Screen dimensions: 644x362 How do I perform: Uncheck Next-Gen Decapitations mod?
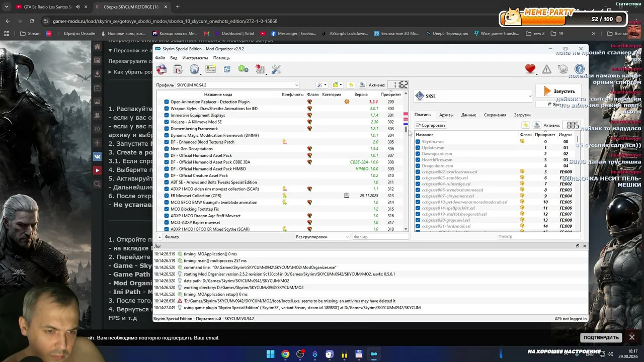[x=167, y=149]
